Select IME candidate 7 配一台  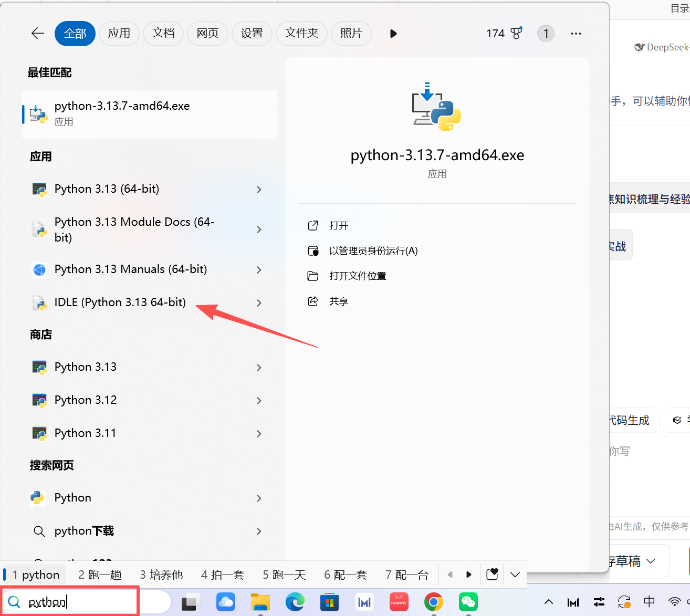pos(407,575)
